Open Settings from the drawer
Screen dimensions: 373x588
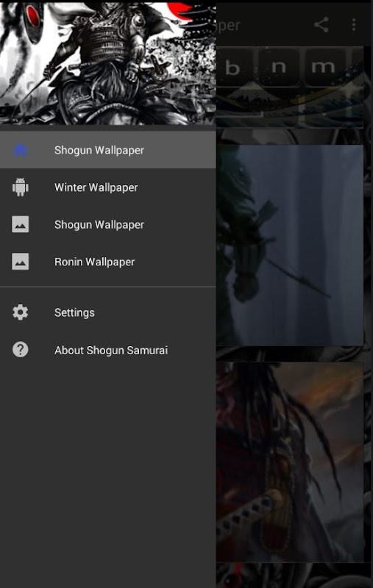point(107,312)
